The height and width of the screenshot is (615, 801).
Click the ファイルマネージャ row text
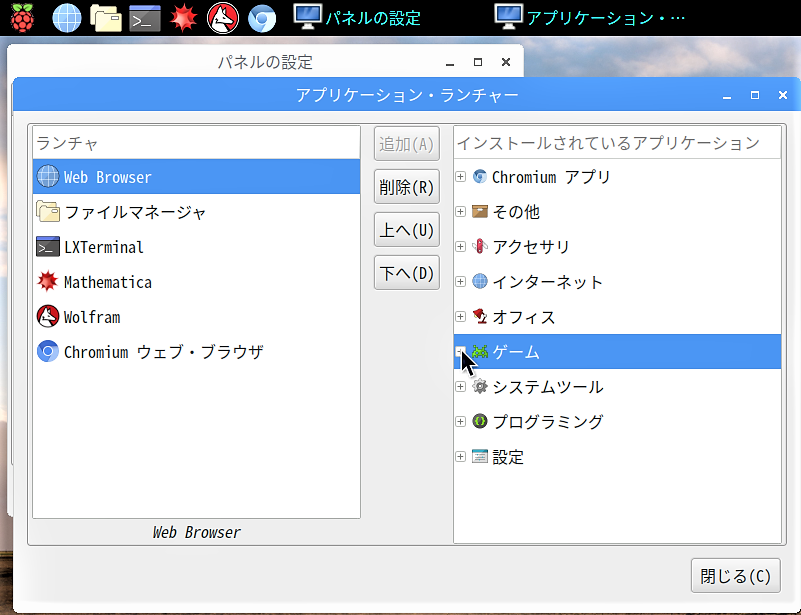[135, 212]
